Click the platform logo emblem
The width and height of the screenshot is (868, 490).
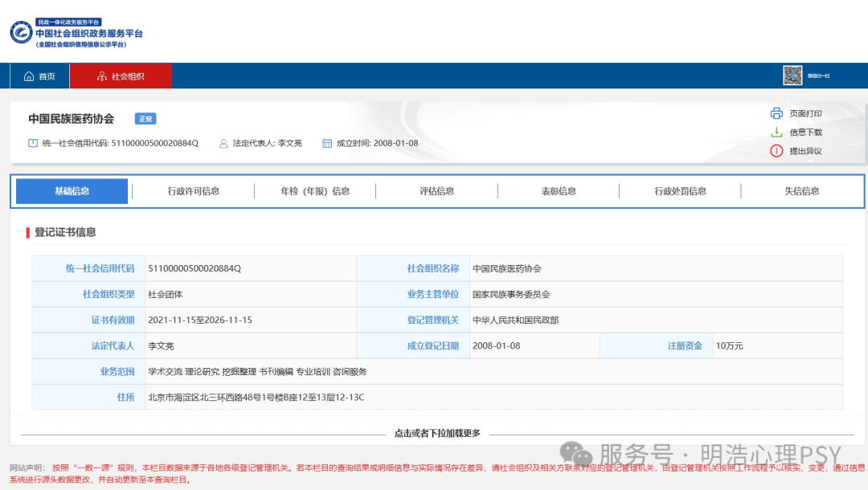point(21,32)
